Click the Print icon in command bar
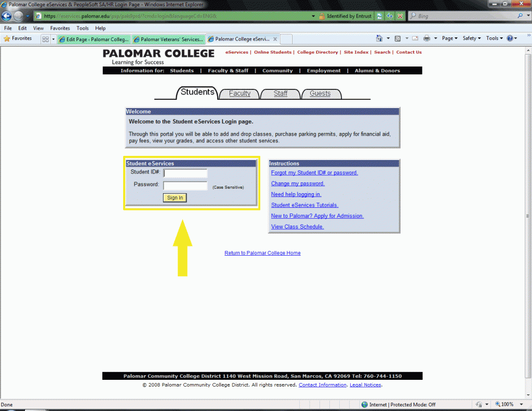The image size is (532, 411). coord(427,38)
